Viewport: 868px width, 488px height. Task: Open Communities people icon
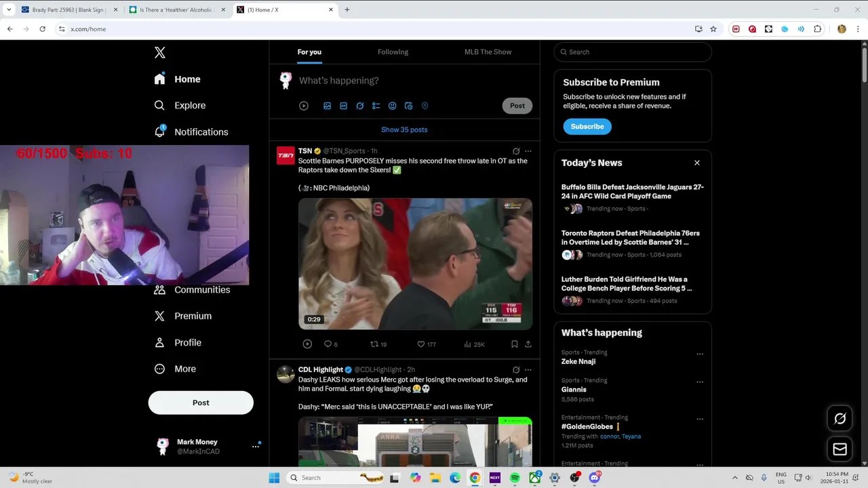click(159, 289)
